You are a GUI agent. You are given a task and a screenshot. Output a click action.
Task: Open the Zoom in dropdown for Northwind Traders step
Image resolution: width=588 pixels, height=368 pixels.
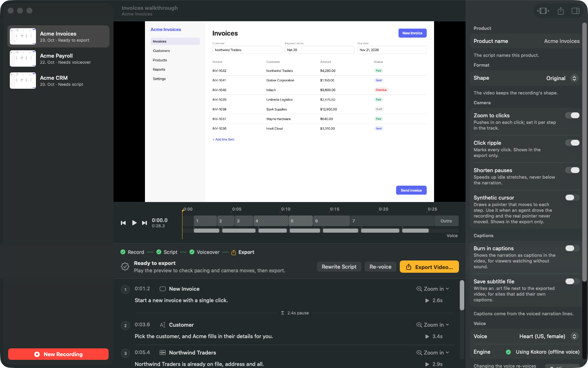(x=433, y=352)
